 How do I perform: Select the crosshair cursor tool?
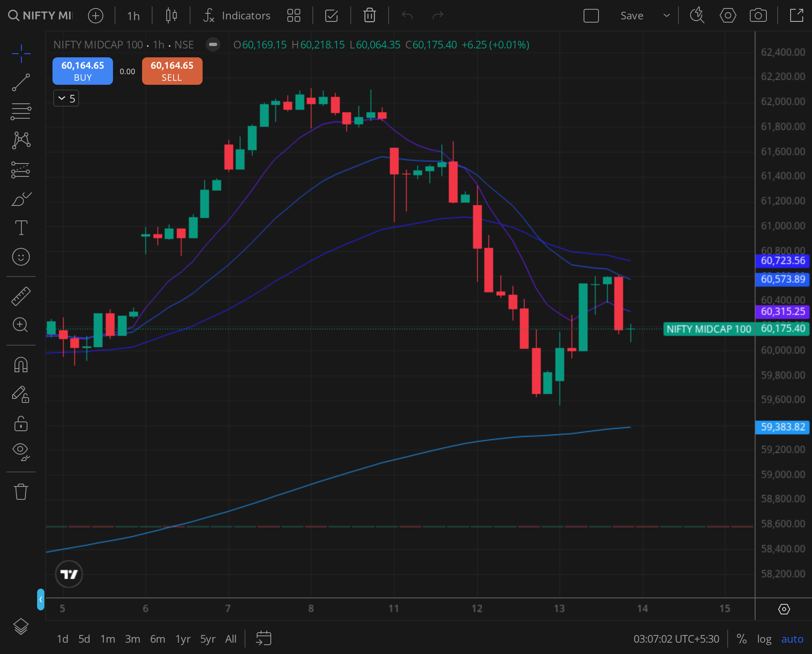pos(21,53)
